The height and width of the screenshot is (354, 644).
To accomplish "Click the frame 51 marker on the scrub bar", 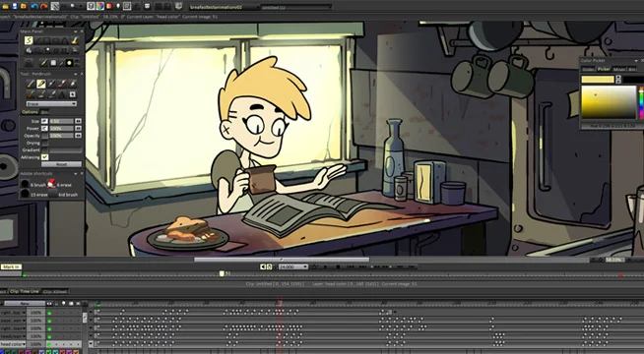I will pos(222,273).
